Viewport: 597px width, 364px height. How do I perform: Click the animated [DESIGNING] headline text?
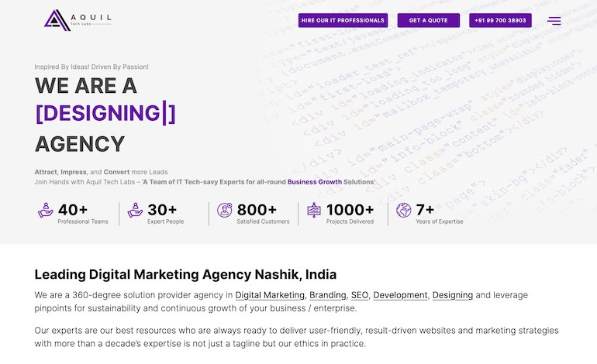click(x=105, y=113)
